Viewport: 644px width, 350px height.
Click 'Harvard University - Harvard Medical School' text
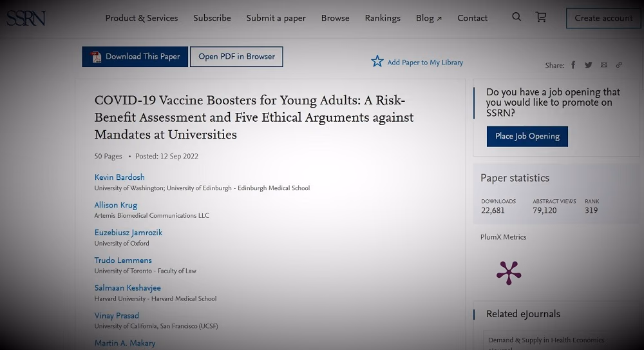[155, 299]
